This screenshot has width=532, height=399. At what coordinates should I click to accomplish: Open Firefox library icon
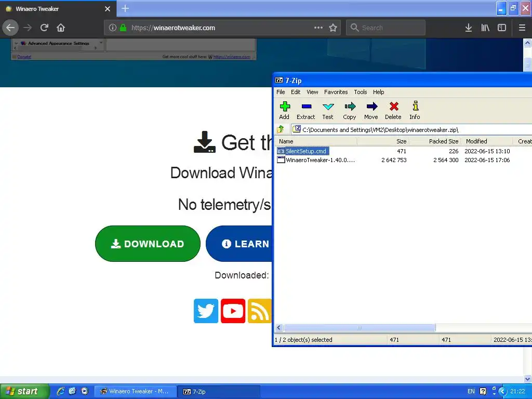tap(485, 28)
